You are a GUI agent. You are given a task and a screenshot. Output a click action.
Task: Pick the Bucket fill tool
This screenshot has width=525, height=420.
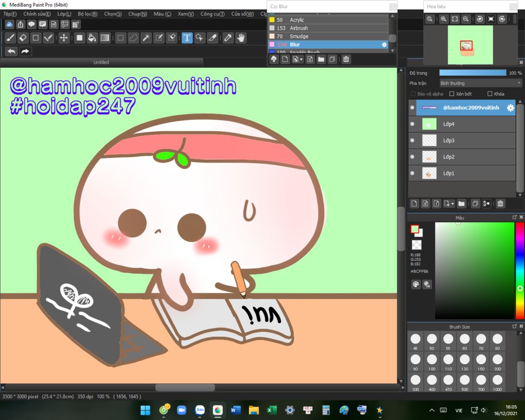point(92,38)
